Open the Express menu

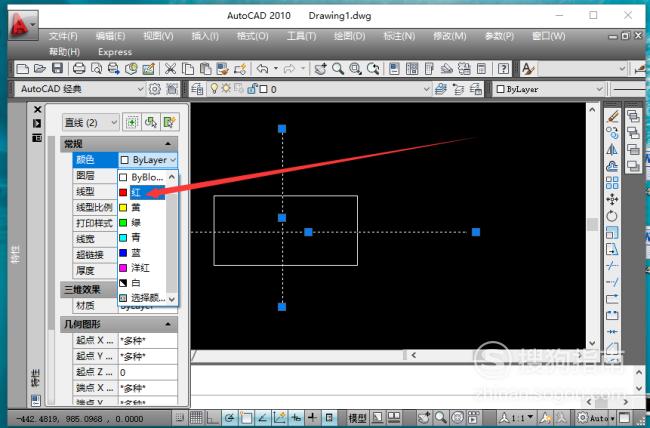pos(115,52)
